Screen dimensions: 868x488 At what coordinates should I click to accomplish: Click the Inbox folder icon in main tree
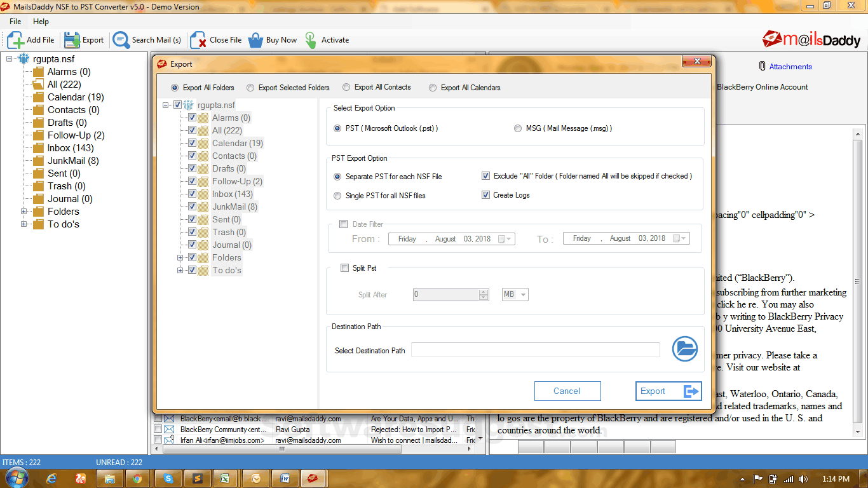coord(38,148)
